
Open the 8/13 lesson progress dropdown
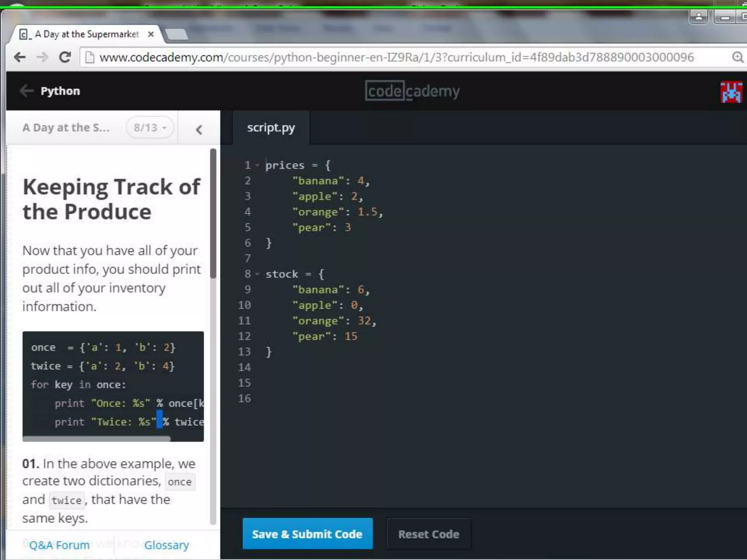pyautogui.click(x=150, y=128)
